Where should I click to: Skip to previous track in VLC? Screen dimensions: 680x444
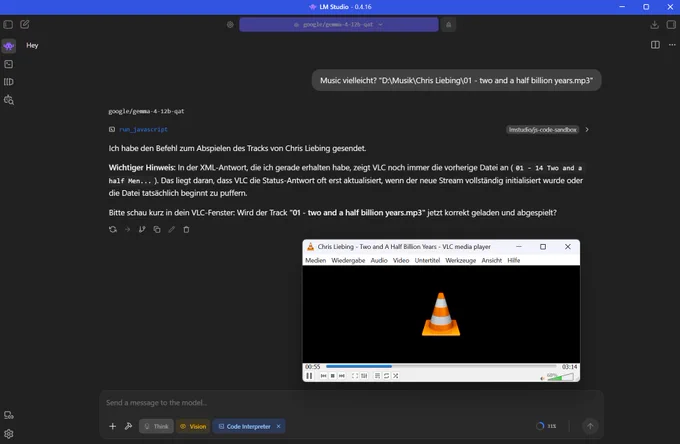click(x=323, y=375)
